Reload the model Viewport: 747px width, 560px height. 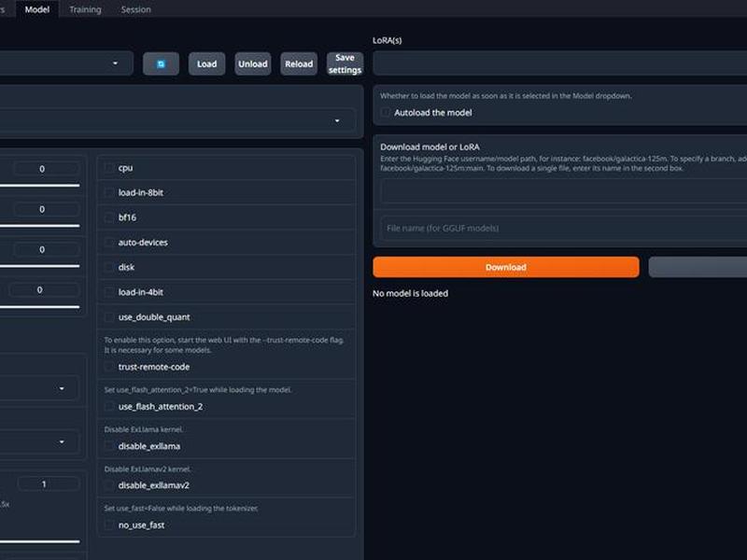click(299, 63)
